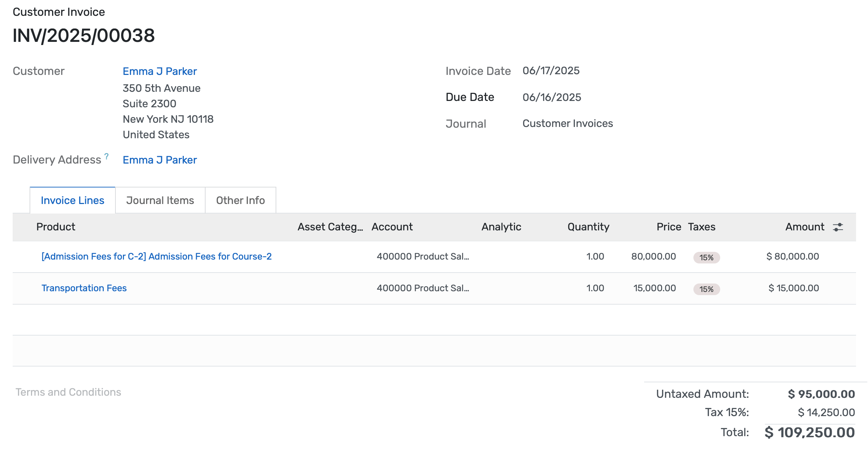This screenshot has width=868, height=465.
Task: Open the Invoice Date picker
Action: click(552, 71)
